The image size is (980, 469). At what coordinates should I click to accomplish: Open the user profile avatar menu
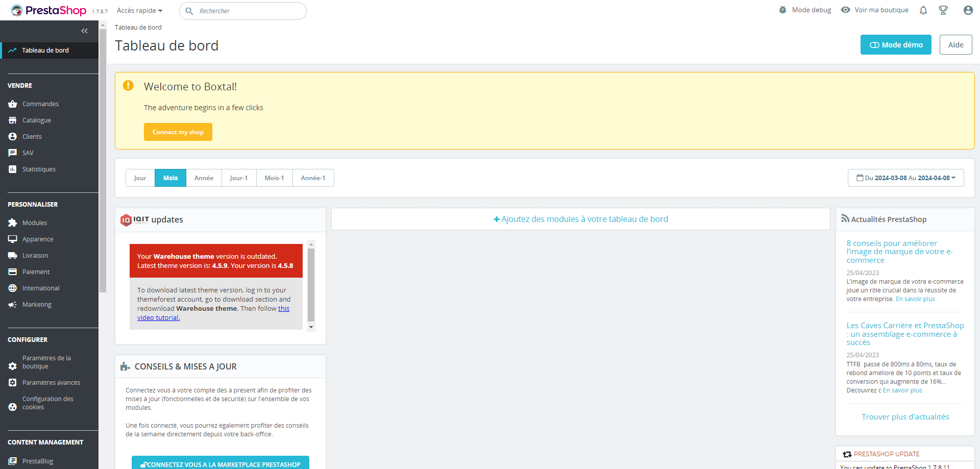(x=968, y=10)
